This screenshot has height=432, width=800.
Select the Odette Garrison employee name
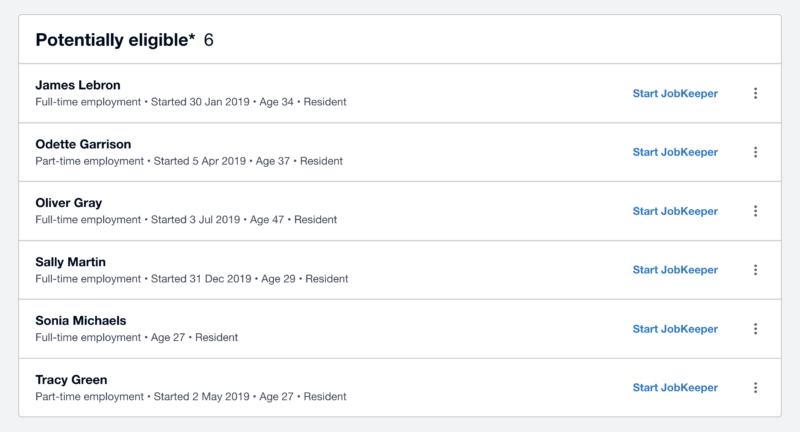coord(83,144)
